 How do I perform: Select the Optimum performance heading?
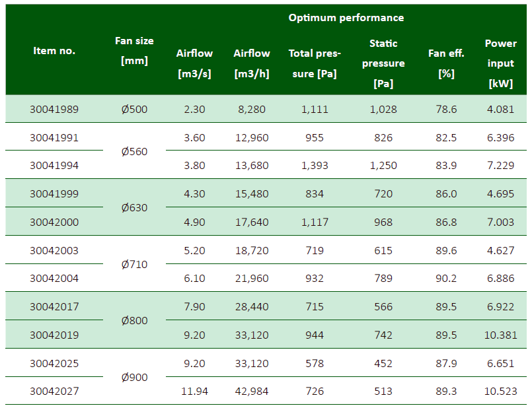coord(346,18)
